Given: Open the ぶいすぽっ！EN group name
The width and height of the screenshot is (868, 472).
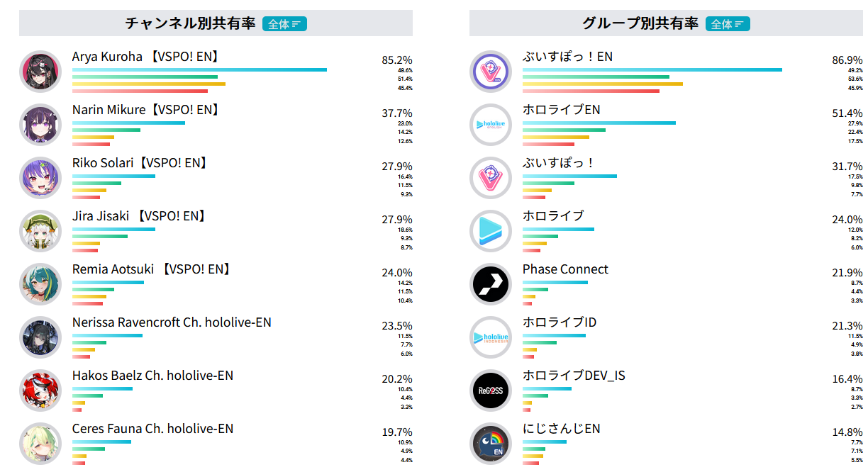Looking at the screenshot, I should click(x=567, y=57).
